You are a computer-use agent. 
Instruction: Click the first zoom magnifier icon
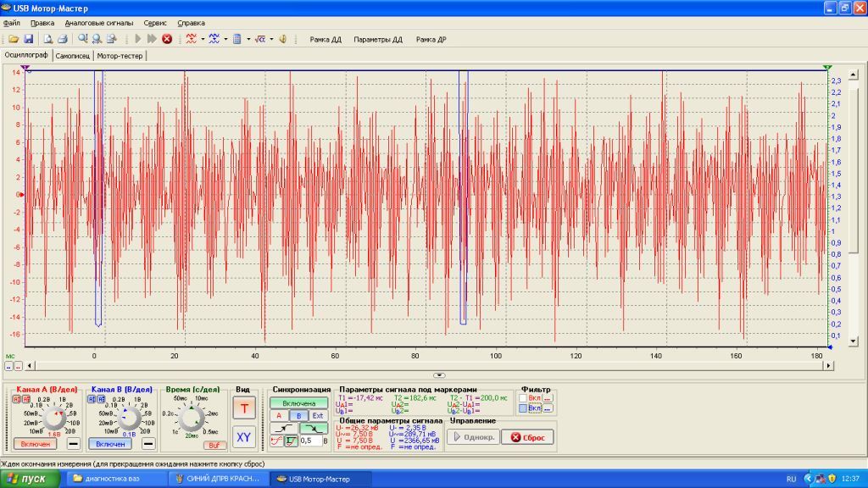point(82,39)
